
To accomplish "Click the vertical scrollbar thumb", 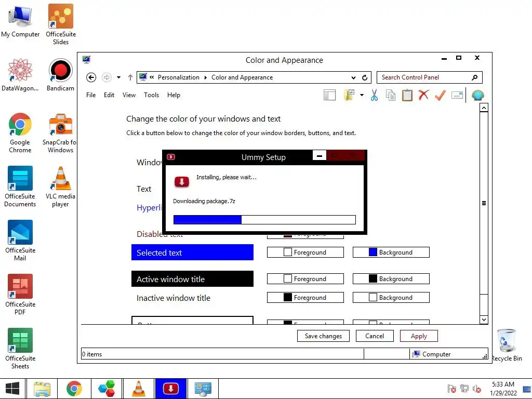I will 484,203.
